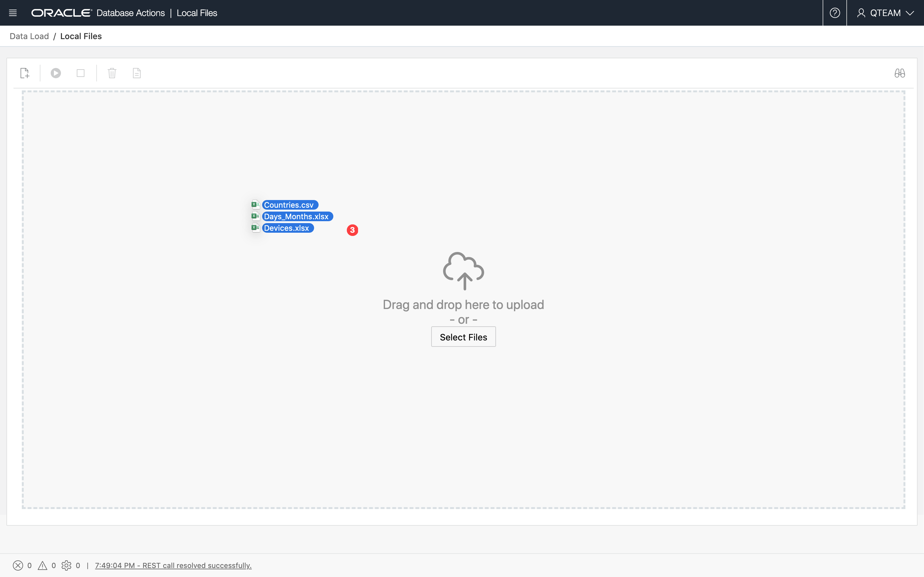Click the binoculars icon at right
Image resolution: width=924 pixels, height=577 pixels.
pyautogui.click(x=900, y=73)
